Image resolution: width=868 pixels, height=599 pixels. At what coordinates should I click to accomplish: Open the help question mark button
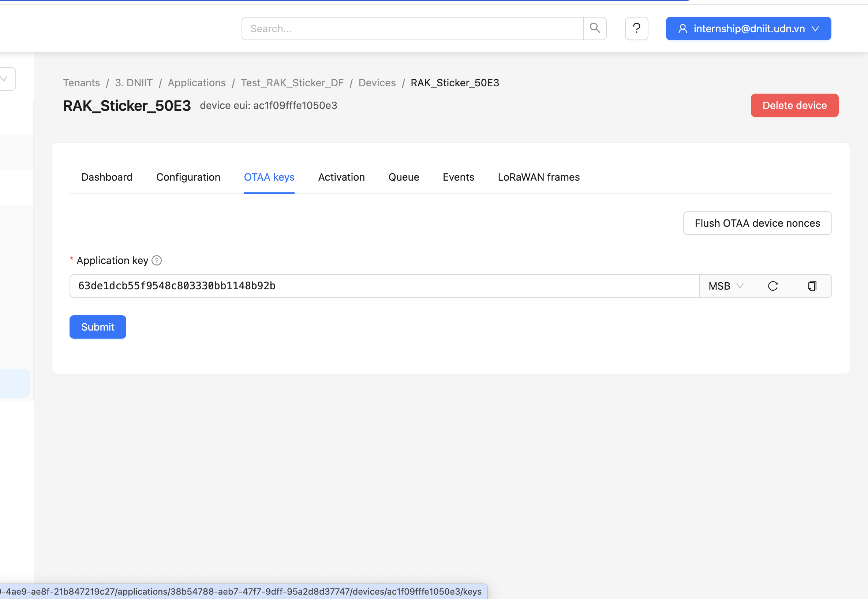tap(636, 28)
